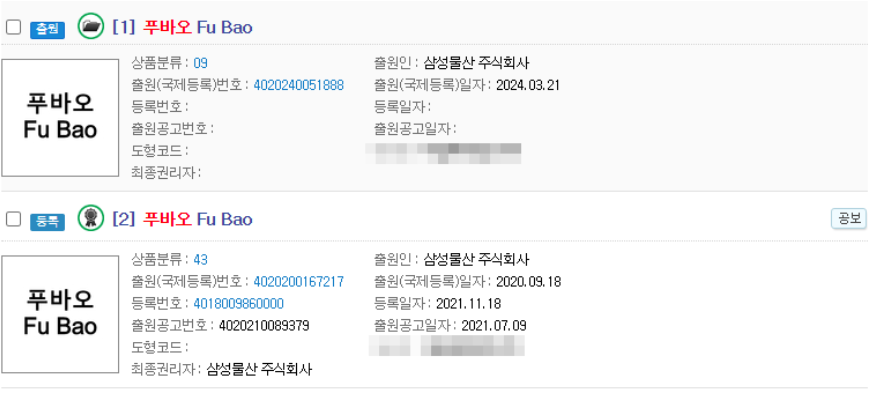This screenshot has width=886, height=394.
Task: Click the [1] index number link
Action: pyautogui.click(x=124, y=27)
